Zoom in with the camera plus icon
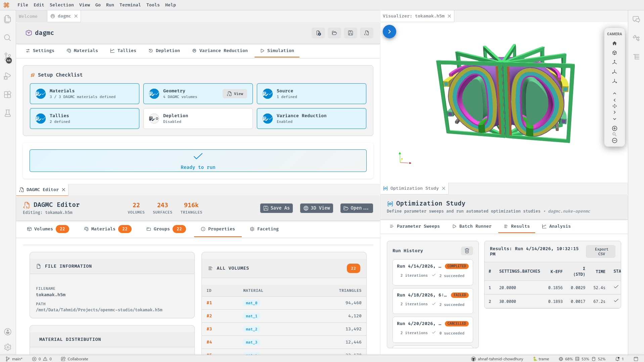 [614, 128]
